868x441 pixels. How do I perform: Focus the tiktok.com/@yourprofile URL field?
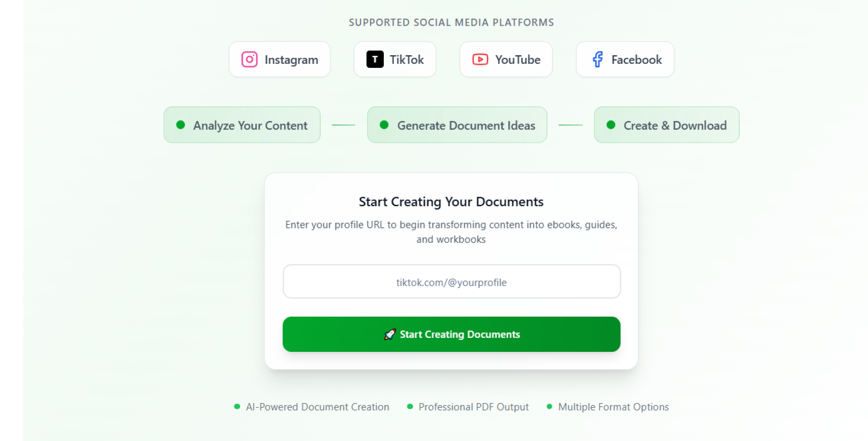[452, 281]
